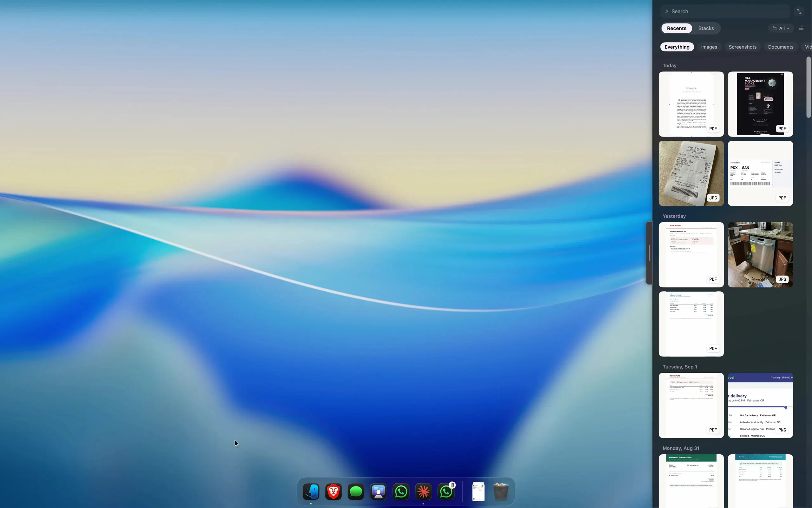Open the kitchen dishwasher photo JPG

point(760,255)
